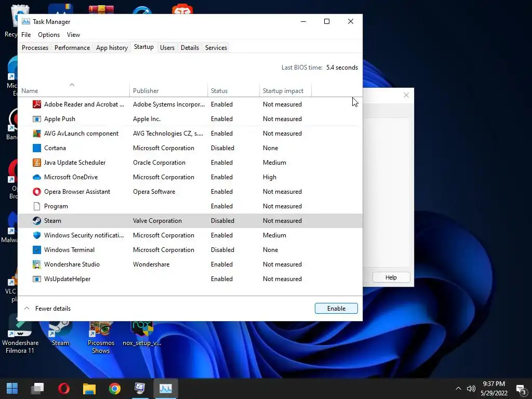Viewport: 532px width, 399px height.
Task: Launch Opera from the taskbar
Action: (64, 389)
